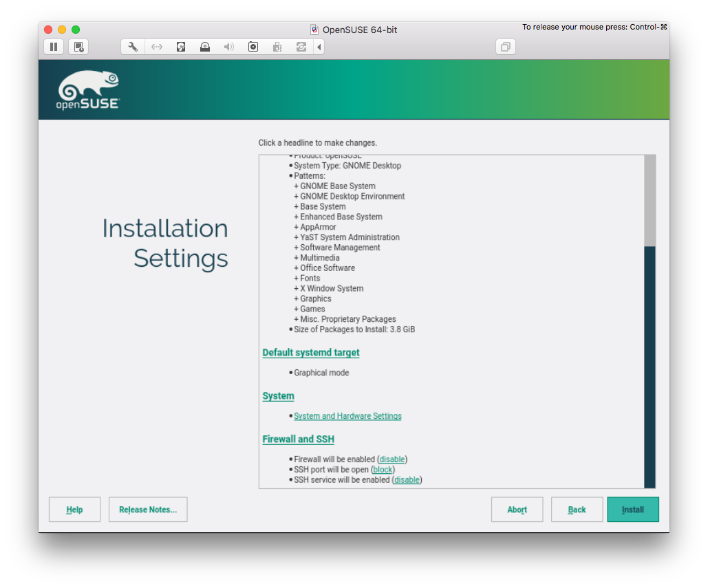The height and width of the screenshot is (588, 708).
Task: Select 'Office Software' pattern text
Action: coord(328,268)
